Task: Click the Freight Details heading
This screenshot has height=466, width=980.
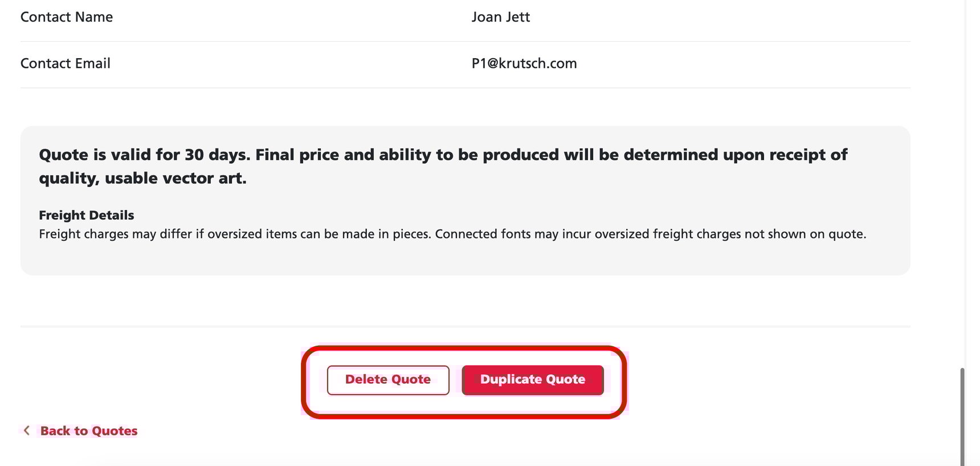Action: pos(87,215)
